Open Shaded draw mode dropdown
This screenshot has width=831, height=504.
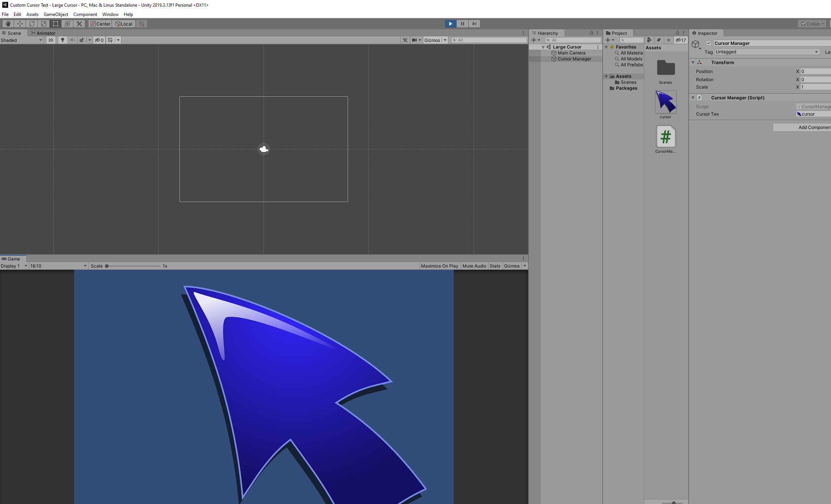pos(22,40)
